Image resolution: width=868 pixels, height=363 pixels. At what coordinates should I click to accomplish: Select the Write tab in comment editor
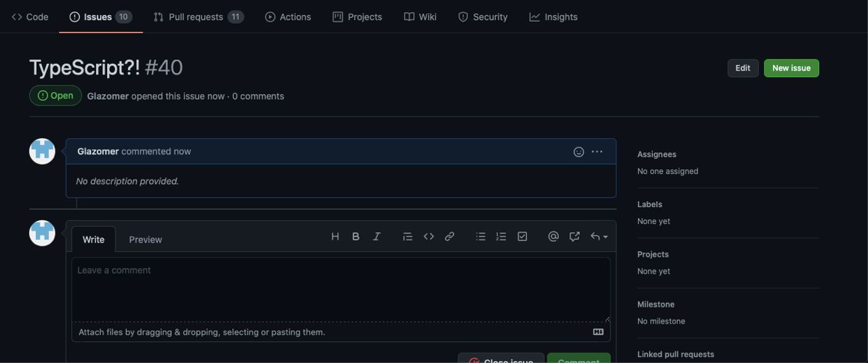point(94,240)
